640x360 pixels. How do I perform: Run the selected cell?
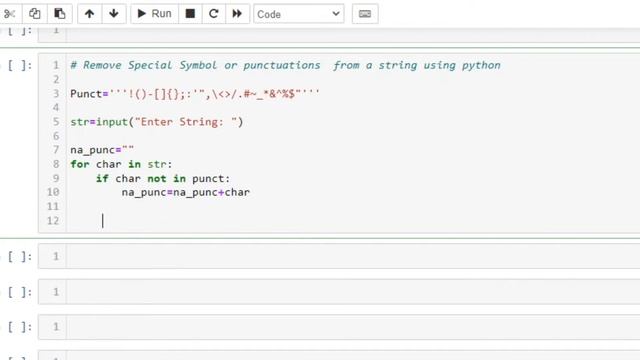coord(154,14)
